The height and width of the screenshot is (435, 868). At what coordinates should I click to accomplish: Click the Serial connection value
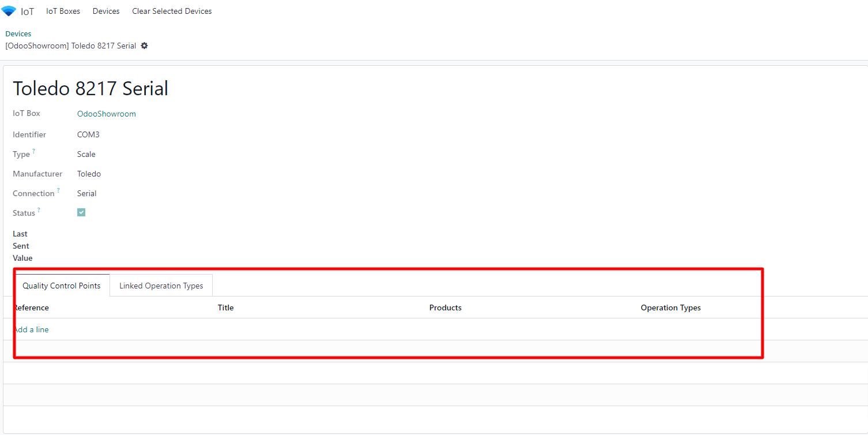[87, 193]
